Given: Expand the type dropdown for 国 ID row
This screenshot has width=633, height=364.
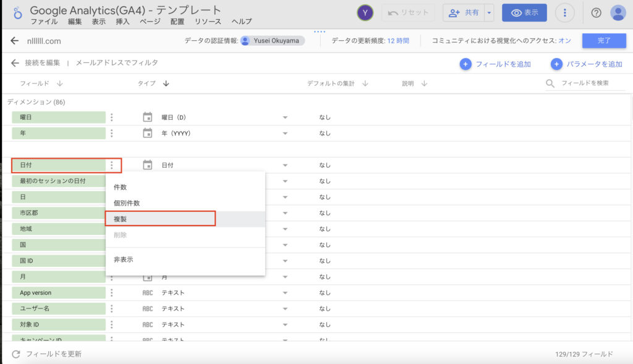Looking at the screenshot, I should 285,261.
